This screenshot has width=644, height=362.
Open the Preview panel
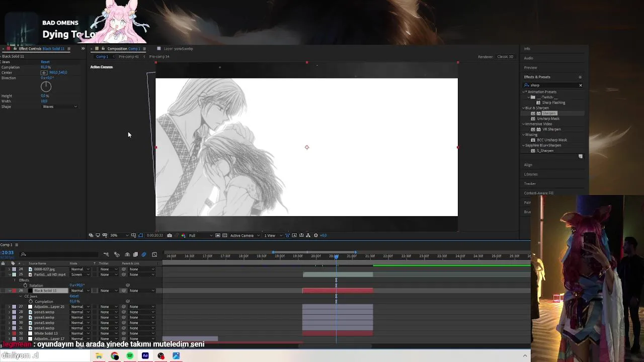(x=530, y=67)
